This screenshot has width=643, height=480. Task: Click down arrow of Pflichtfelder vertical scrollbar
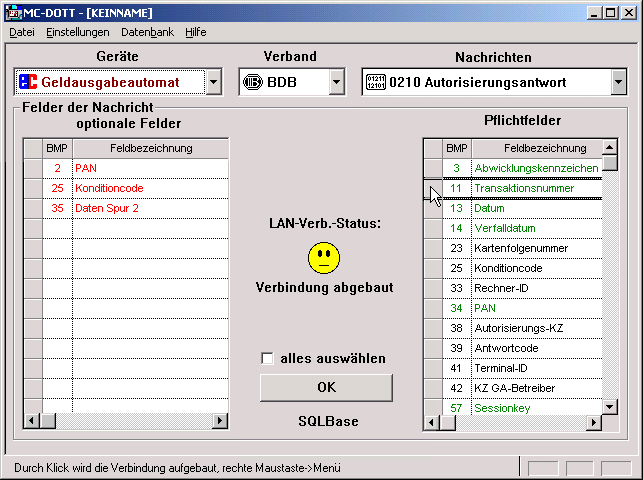click(x=610, y=407)
